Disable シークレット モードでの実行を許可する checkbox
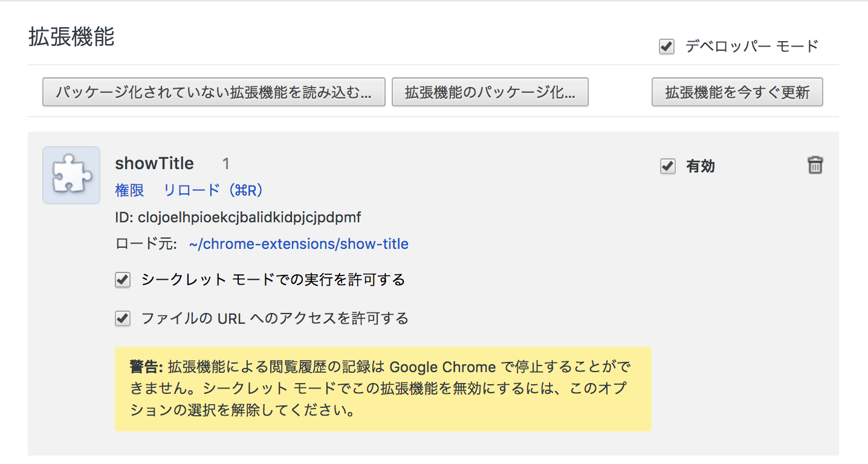Screen dimensions: 868x464 click(123, 280)
